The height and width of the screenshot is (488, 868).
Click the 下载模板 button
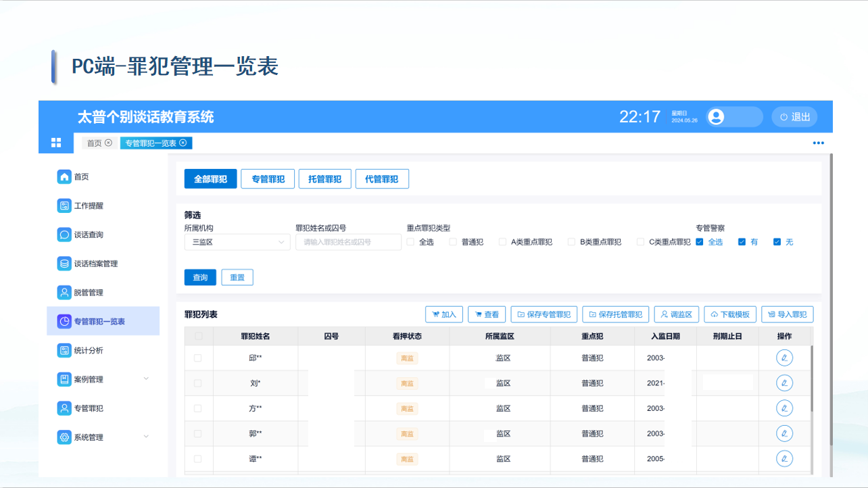tap(730, 314)
